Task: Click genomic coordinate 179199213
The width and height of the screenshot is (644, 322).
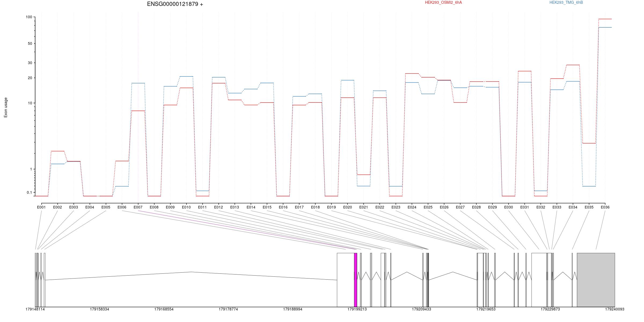Action: pyautogui.click(x=357, y=309)
